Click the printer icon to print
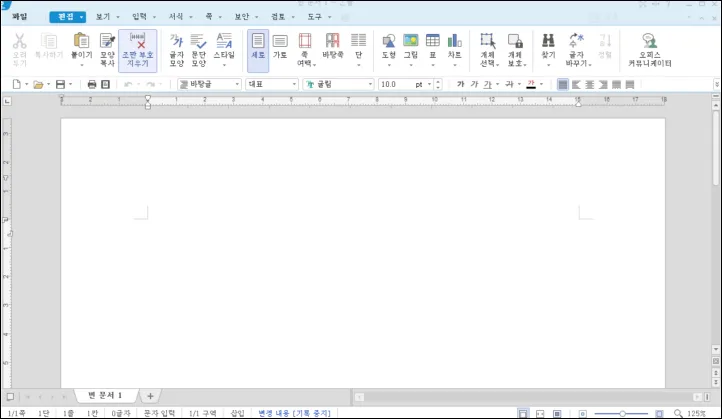The height and width of the screenshot is (419, 722). click(92, 84)
